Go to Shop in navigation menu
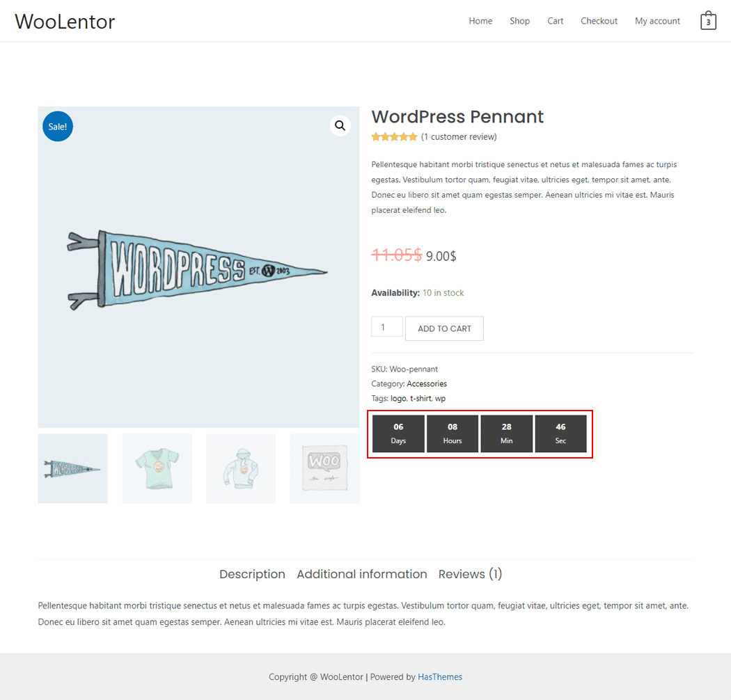 point(519,21)
